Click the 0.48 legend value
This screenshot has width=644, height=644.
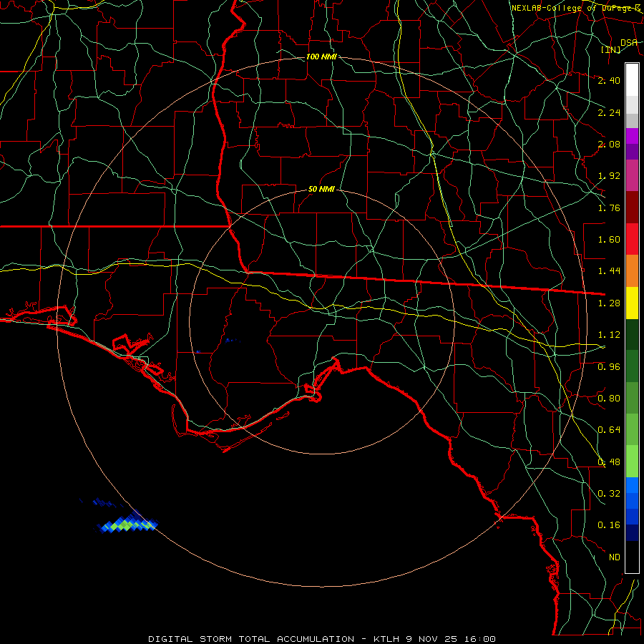pos(609,462)
